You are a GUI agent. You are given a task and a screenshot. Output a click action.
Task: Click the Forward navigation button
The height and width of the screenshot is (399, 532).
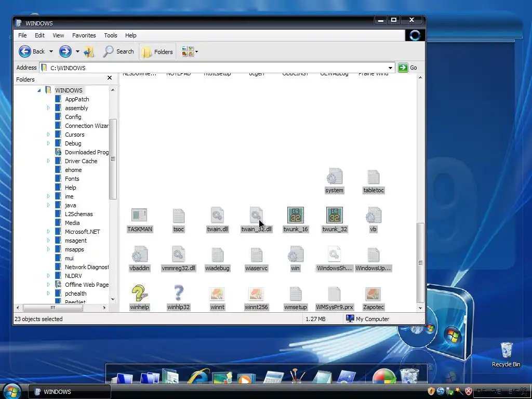65,51
